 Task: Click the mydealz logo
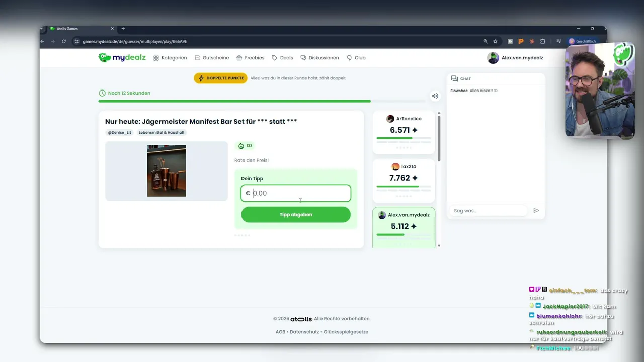tap(122, 58)
